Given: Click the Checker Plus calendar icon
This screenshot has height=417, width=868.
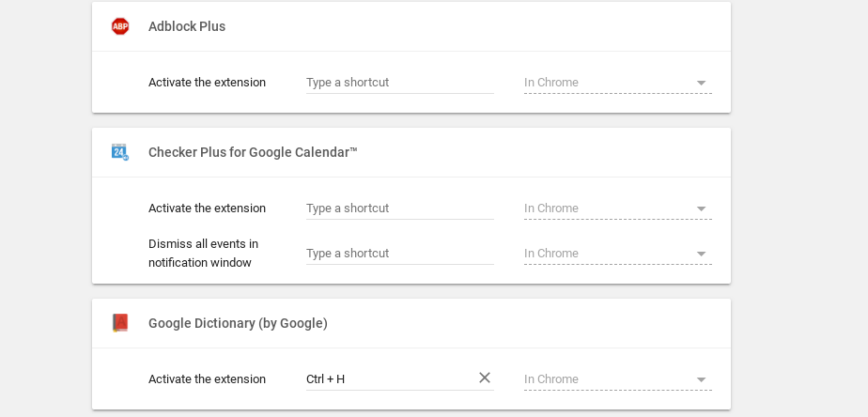Looking at the screenshot, I should point(119,152).
